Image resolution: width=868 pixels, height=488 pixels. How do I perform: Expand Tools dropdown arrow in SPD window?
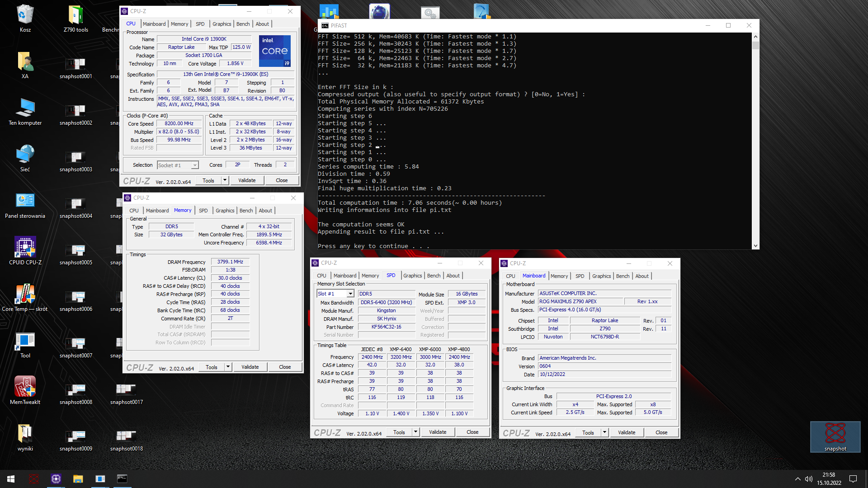click(x=415, y=432)
